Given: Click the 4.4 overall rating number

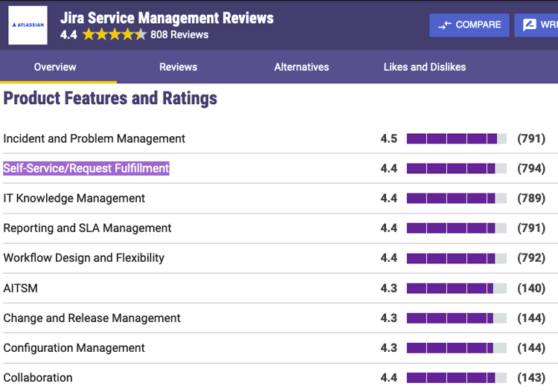Looking at the screenshot, I should coord(68,34).
